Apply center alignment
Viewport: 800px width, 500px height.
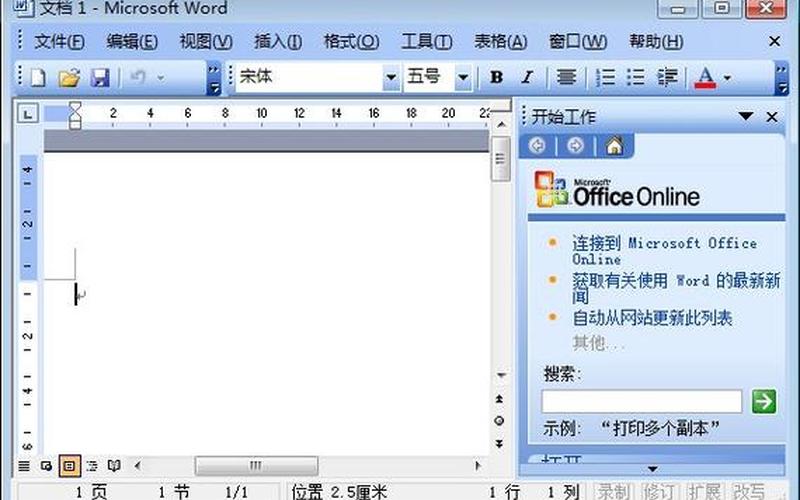pos(566,77)
